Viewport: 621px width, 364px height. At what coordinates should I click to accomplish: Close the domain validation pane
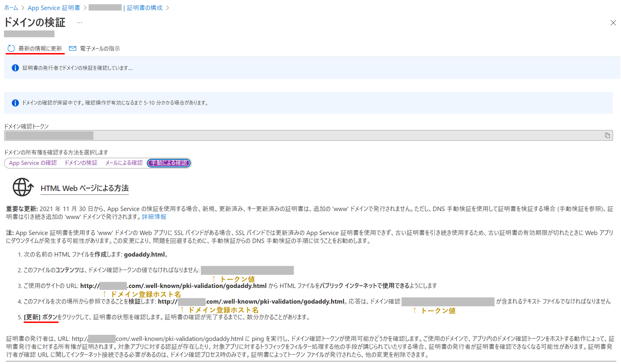613,23
